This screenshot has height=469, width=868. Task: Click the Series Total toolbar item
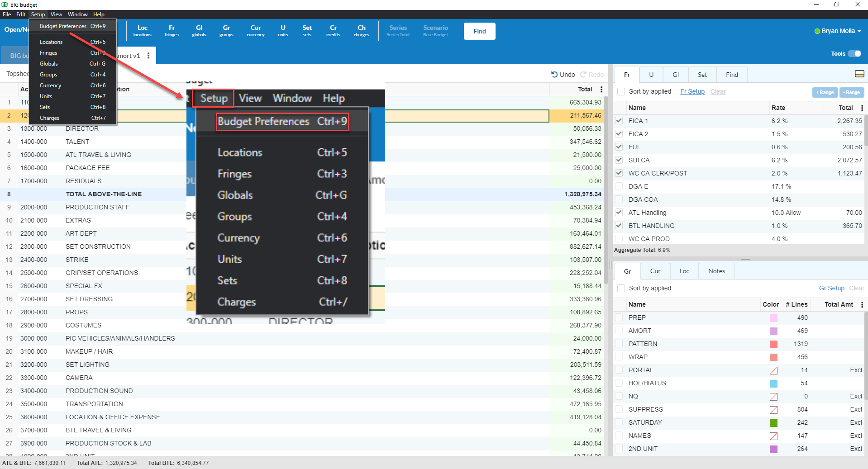point(398,31)
